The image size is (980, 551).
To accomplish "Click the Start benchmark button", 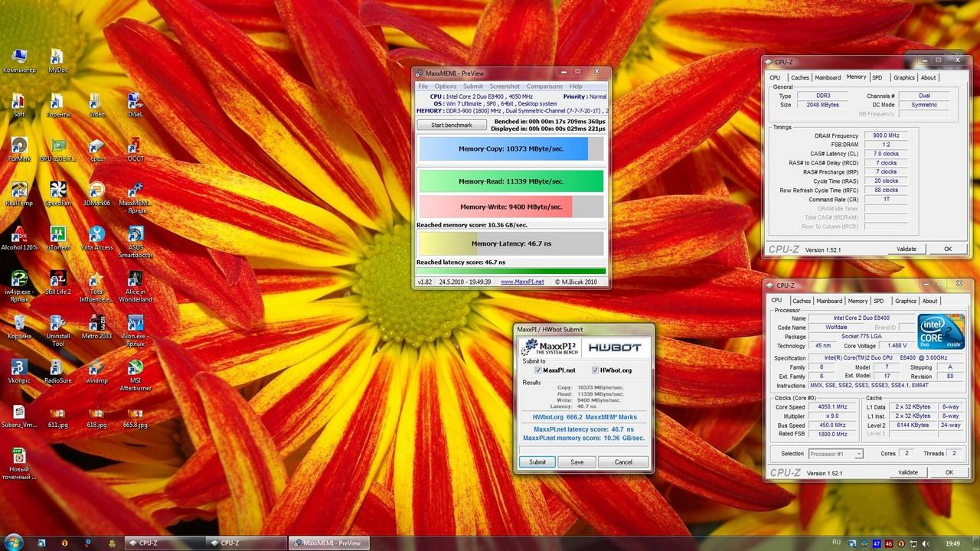I will coord(452,125).
